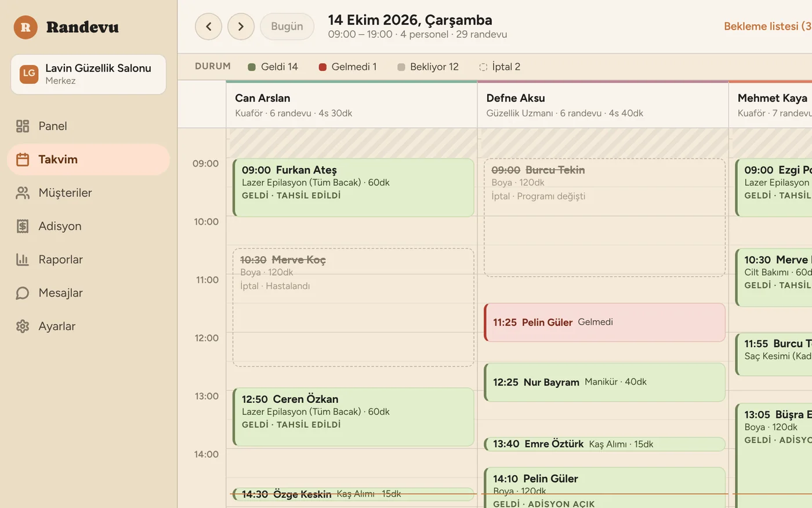Open the Bekleme listesi link
The image size is (812, 508).
[x=767, y=26]
